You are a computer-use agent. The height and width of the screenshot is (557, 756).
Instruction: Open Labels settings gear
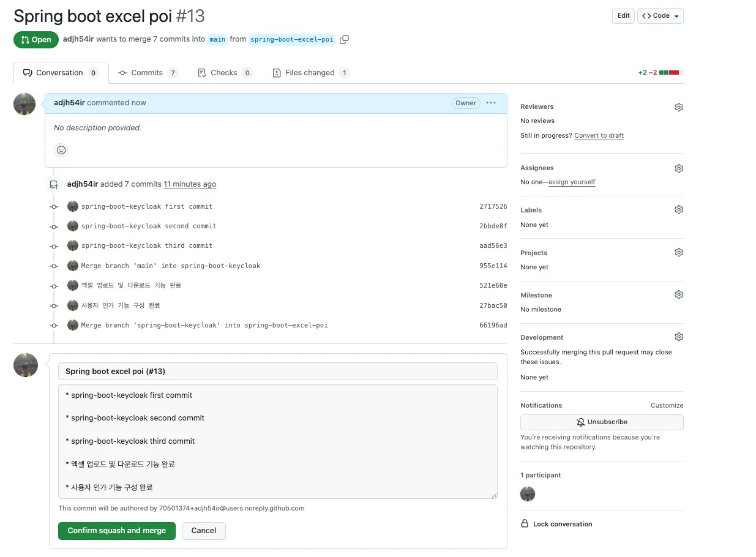point(678,209)
